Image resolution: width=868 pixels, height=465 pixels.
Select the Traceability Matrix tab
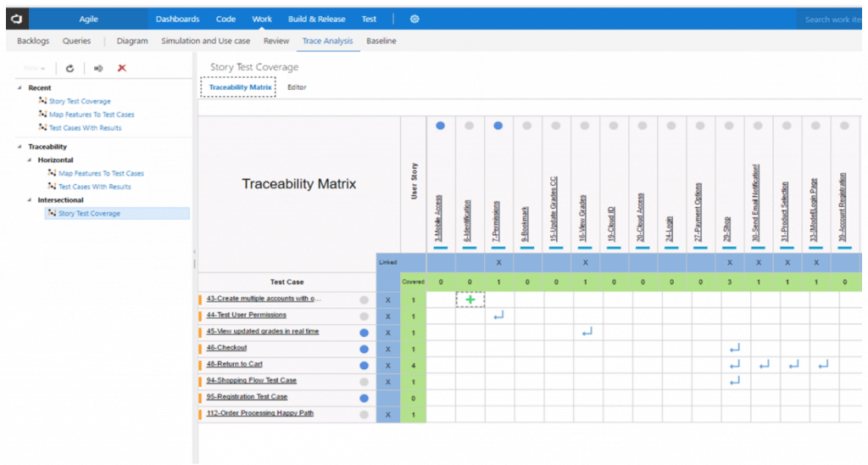[238, 87]
